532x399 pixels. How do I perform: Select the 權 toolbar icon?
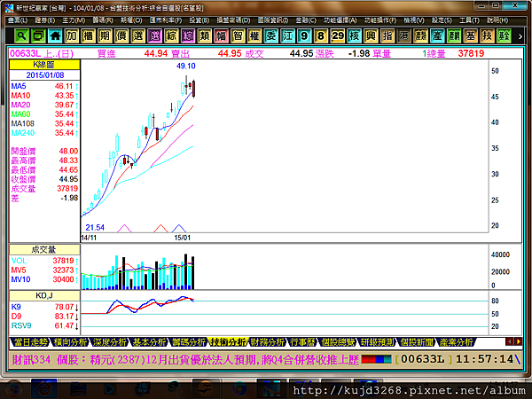click(254, 36)
